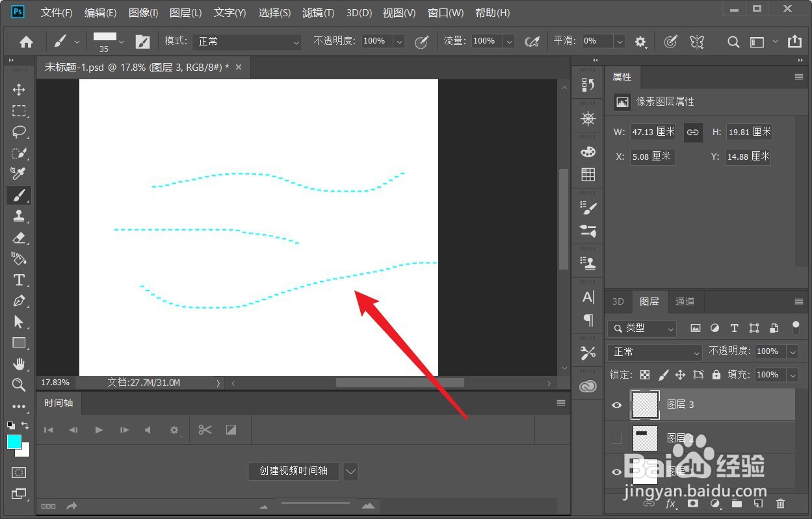The height and width of the screenshot is (519, 812).
Task: Select the Lasso tool
Action: coord(19,132)
